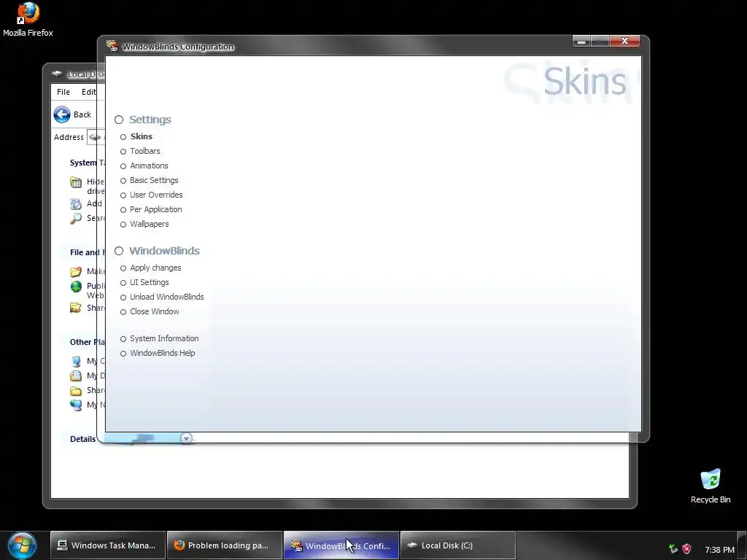Click the Details heading in Local Disk window
The width and height of the screenshot is (747, 560).
[83, 439]
